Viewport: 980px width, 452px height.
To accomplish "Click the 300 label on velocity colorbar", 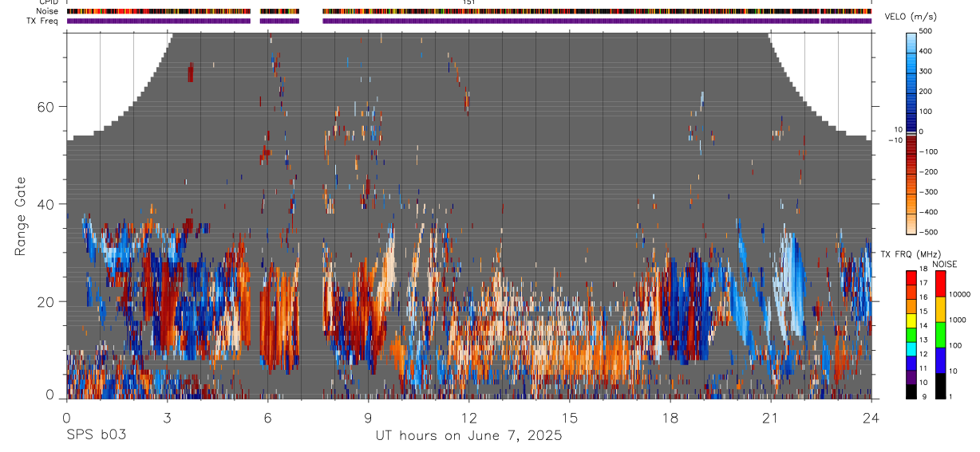I will (x=926, y=71).
